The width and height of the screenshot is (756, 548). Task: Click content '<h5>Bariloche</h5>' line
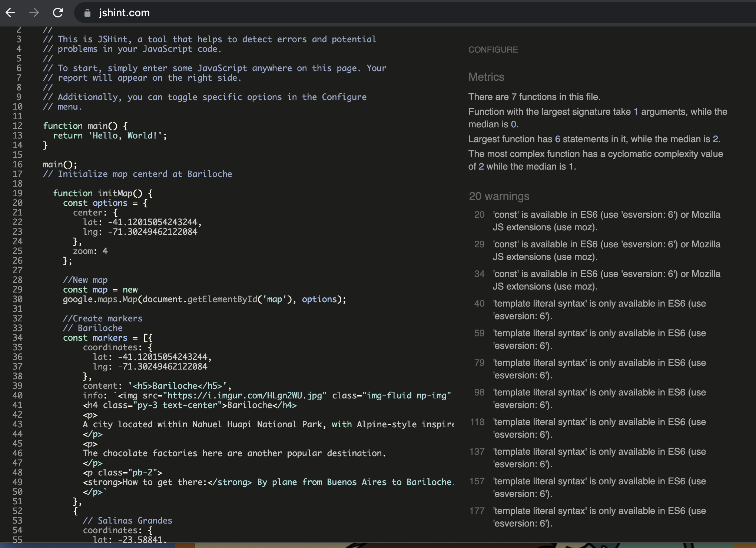pyautogui.click(x=157, y=386)
